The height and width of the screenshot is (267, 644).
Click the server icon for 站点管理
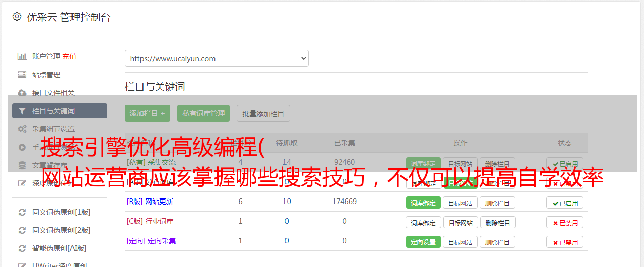[x=22, y=75]
